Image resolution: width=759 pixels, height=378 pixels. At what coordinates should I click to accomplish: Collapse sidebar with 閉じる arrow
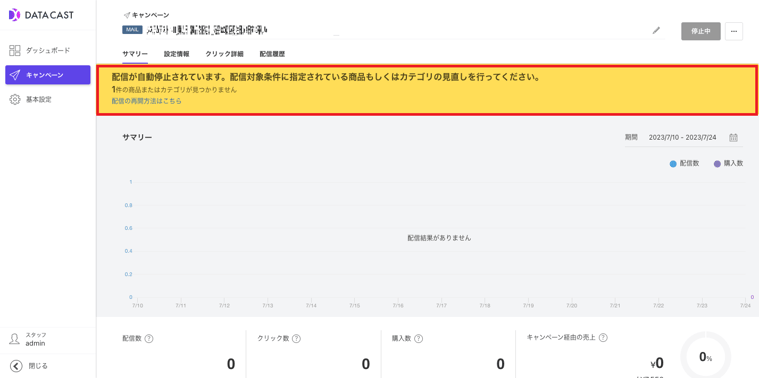(16, 366)
